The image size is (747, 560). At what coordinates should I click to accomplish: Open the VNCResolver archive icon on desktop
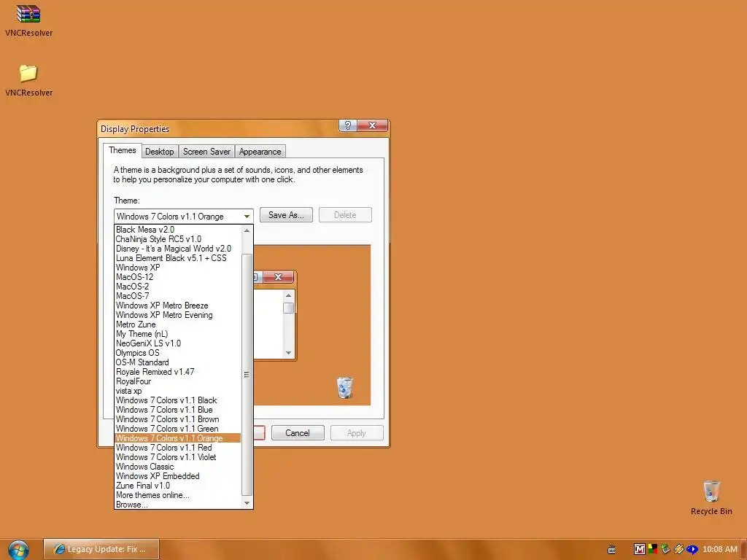pyautogui.click(x=28, y=15)
